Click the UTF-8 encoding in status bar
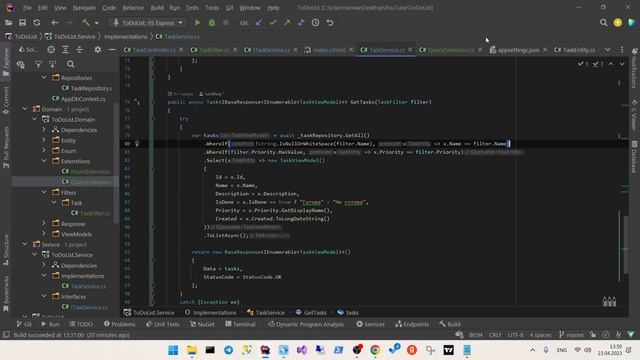This screenshot has width=640, height=360. tap(516, 335)
